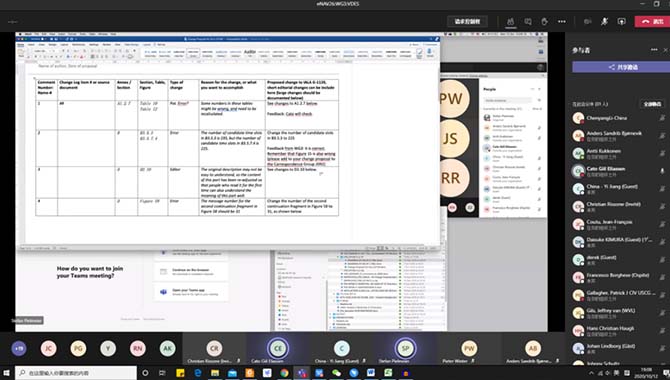This screenshot has width=670, height=380.
Task: Select Anders Sandvik AB video tile
Action: (x=532, y=349)
